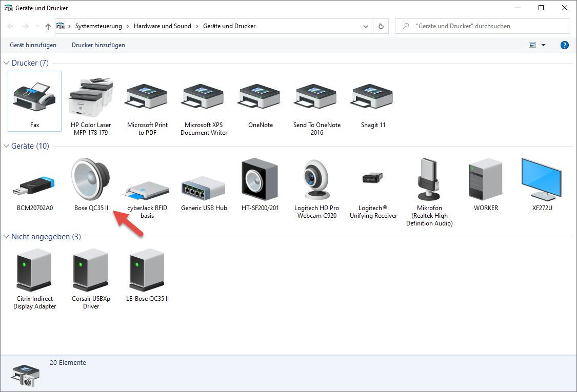This screenshot has width=577, height=392.
Task: Click the 20 Elemente status text
Action: (x=68, y=363)
